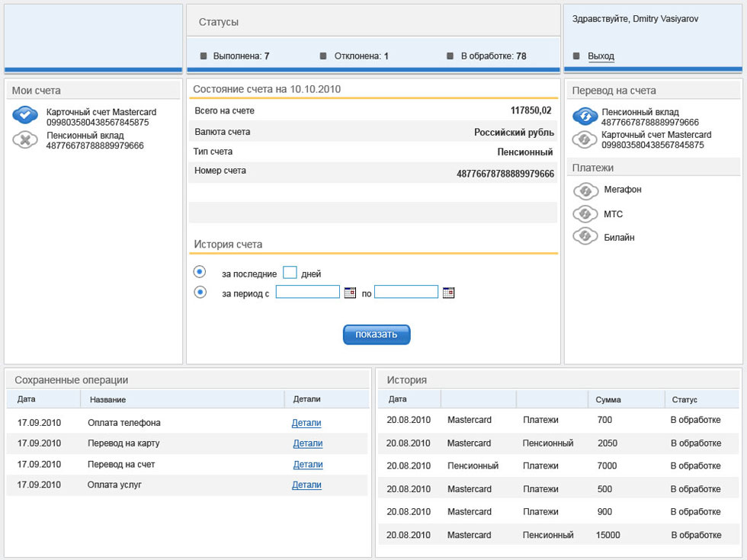Click the Билайн payment icon
The width and height of the screenshot is (747, 560).
pyautogui.click(x=585, y=236)
